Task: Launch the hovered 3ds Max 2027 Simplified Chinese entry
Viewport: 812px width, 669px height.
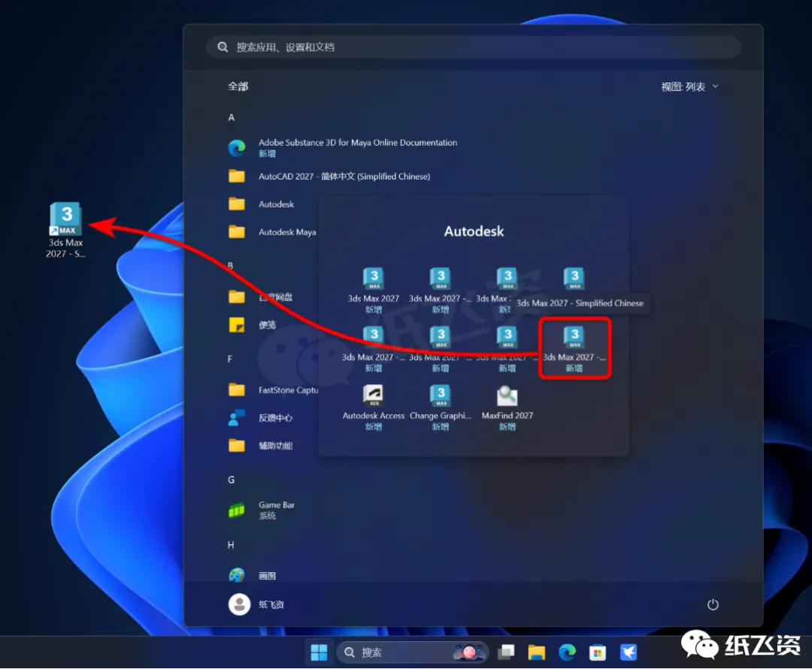Action: pyautogui.click(x=574, y=349)
